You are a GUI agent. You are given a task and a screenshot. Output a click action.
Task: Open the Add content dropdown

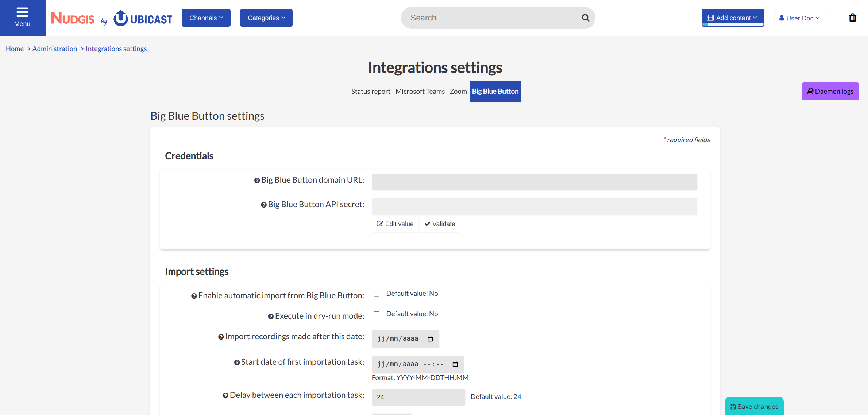(733, 18)
